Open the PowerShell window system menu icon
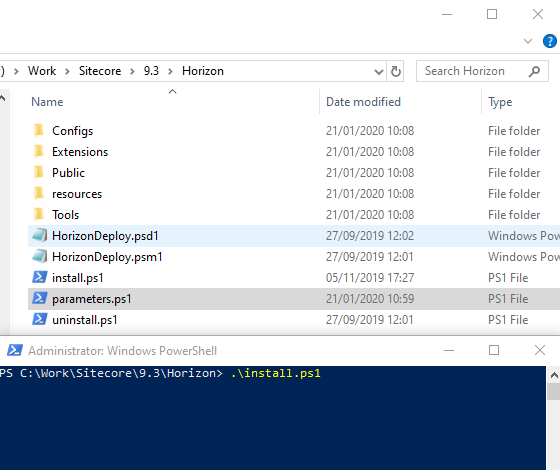The width and height of the screenshot is (560, 470). pos(15,350)
